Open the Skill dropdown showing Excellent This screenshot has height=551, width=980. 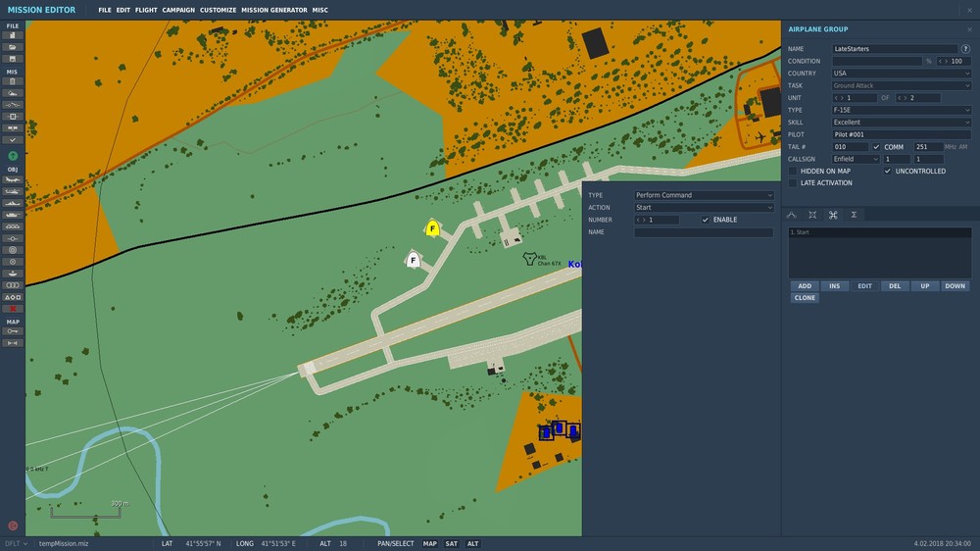pos(902,123)
